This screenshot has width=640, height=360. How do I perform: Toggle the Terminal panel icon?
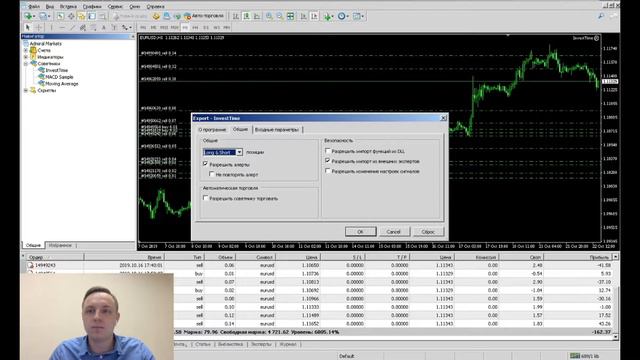point(92,16)
